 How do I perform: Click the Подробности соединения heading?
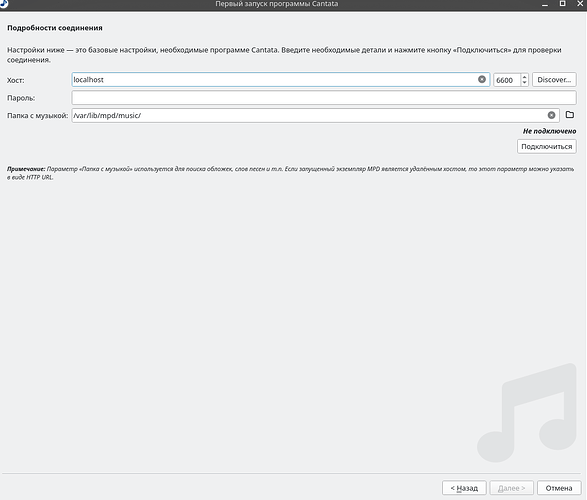coord(55,28)
